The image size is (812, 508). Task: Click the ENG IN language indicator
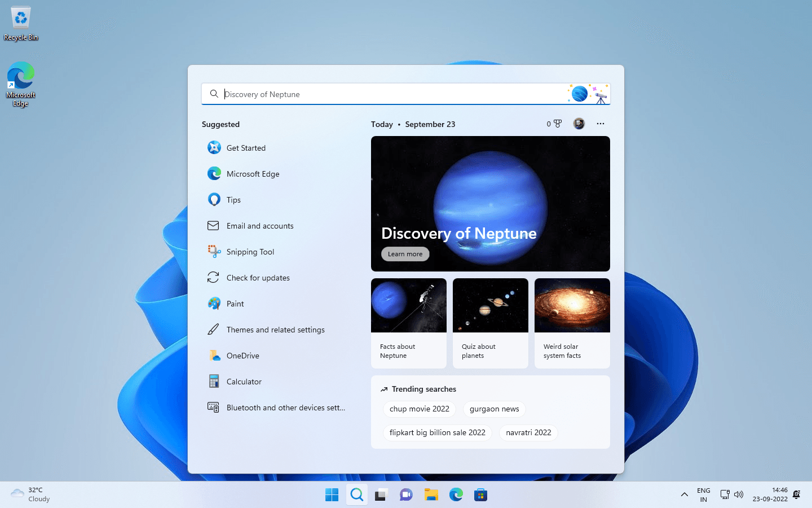[704, 495]
